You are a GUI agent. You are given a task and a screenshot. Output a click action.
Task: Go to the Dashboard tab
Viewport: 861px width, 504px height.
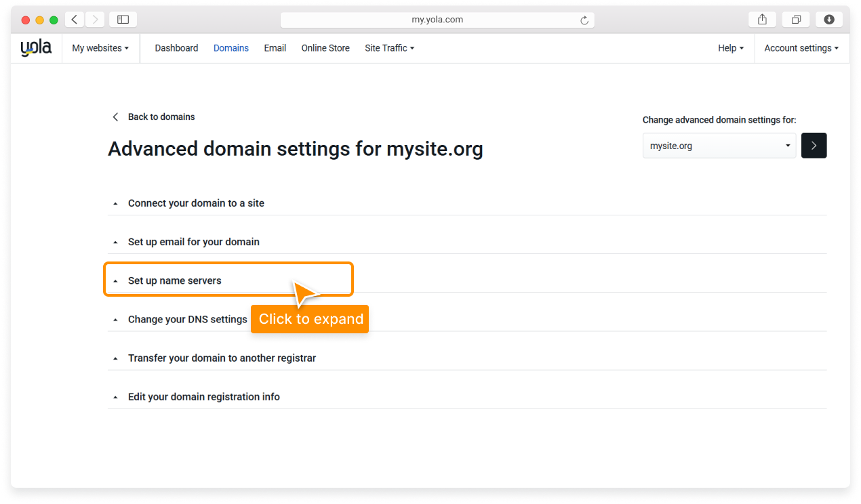pyautogui.click(x=176, y=48)
